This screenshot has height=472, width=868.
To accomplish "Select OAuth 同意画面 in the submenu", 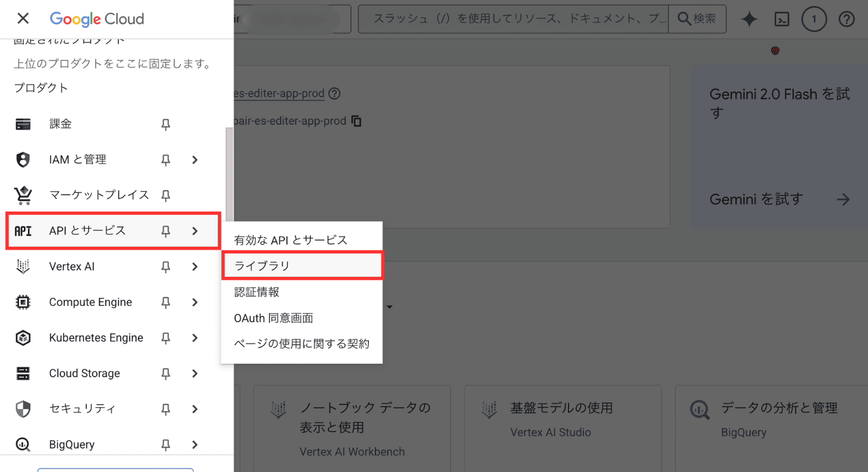I will [273, 318].
